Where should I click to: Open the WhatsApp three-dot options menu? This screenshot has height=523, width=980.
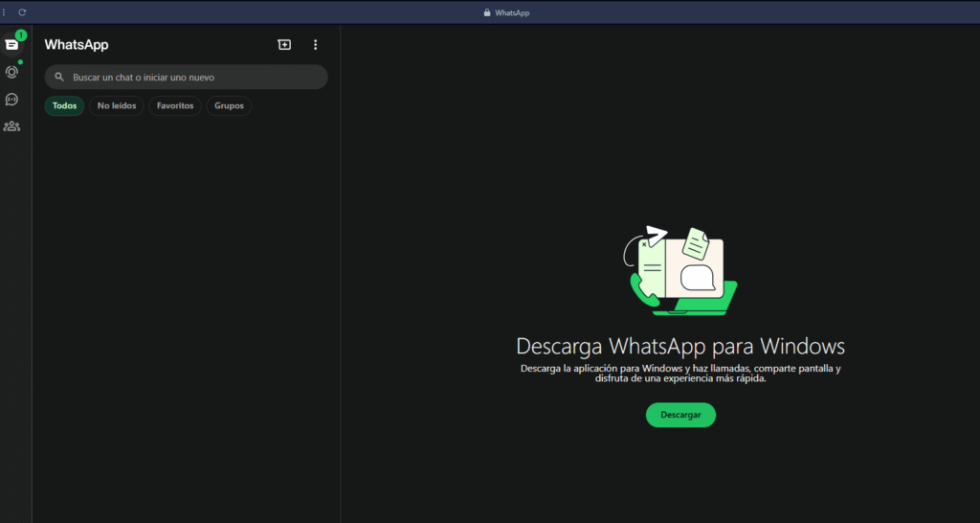tap(316, 45)
